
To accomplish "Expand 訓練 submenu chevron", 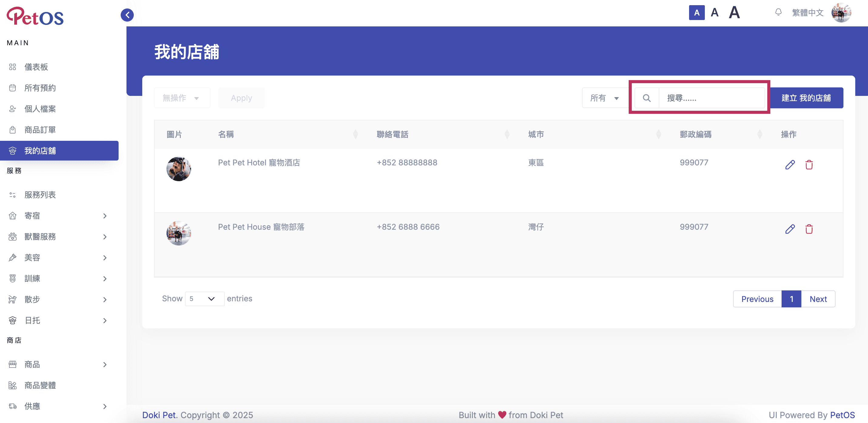I will click(105, 278).
